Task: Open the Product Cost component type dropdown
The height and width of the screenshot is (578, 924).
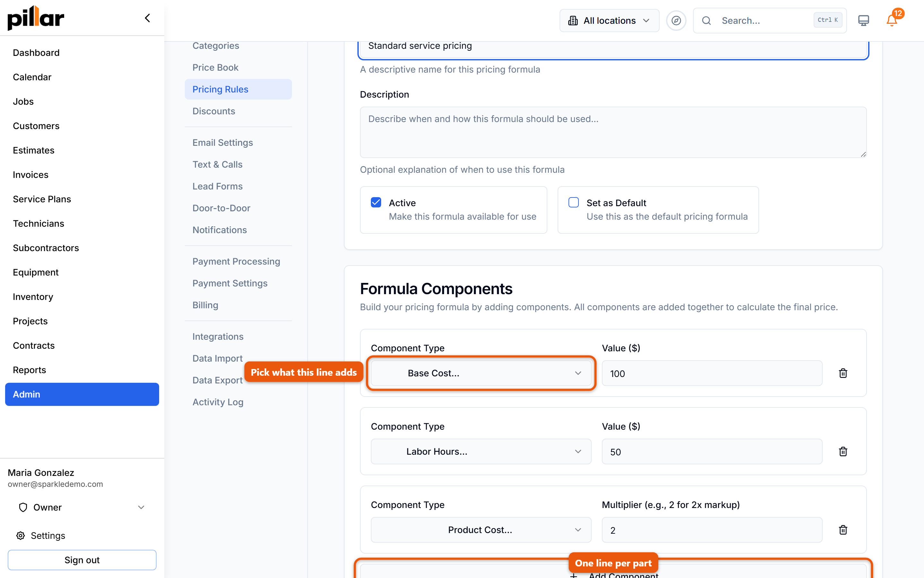Action: coord(481,530)
